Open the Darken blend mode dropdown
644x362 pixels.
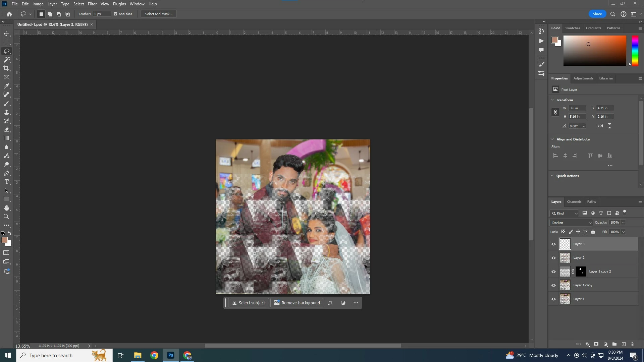point(571,223)
